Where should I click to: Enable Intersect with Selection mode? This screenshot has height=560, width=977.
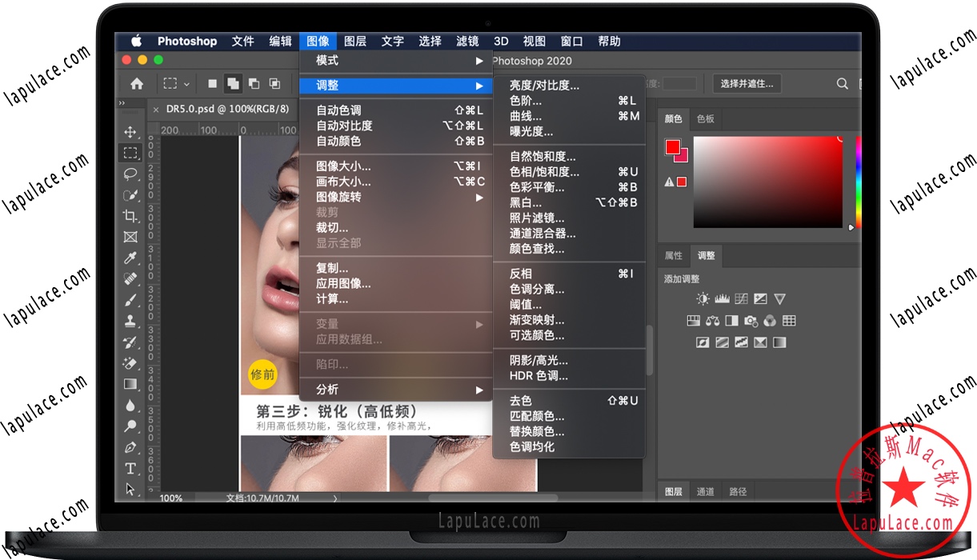[274, 83]
